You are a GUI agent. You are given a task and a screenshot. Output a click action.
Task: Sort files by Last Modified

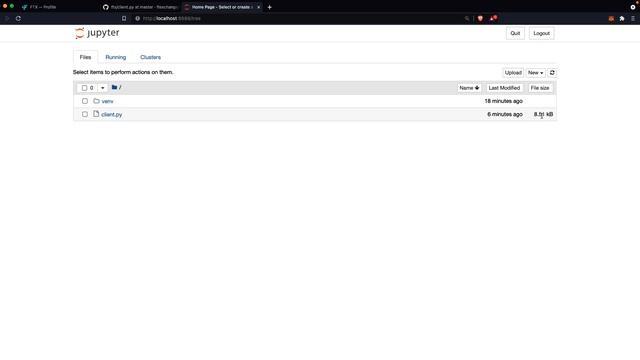pos(504,88)
